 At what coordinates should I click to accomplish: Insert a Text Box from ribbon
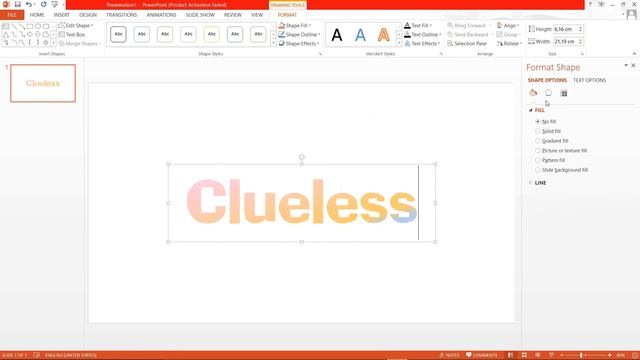click(72, 35)
